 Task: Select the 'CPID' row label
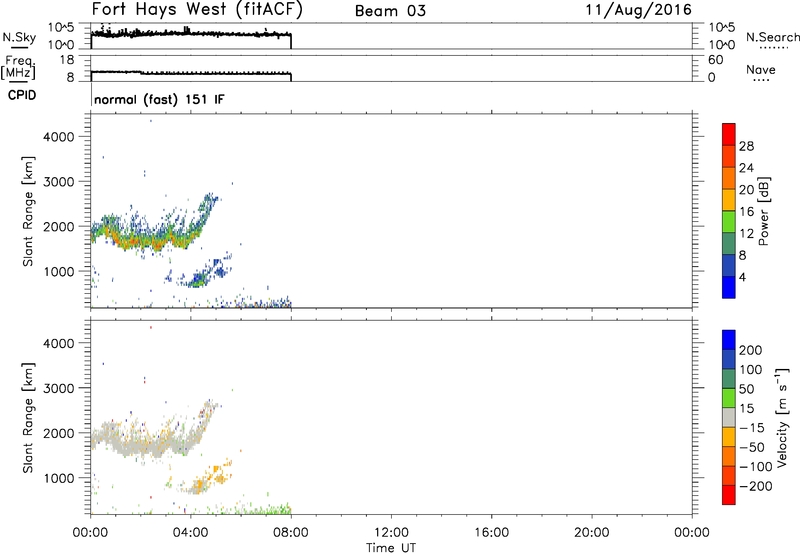(21, 95)
